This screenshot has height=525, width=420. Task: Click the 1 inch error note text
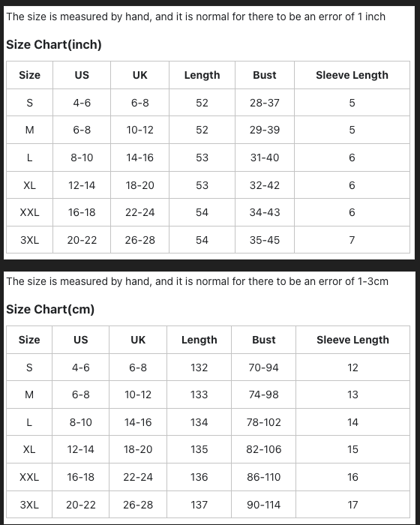click(x=196, y=16)
